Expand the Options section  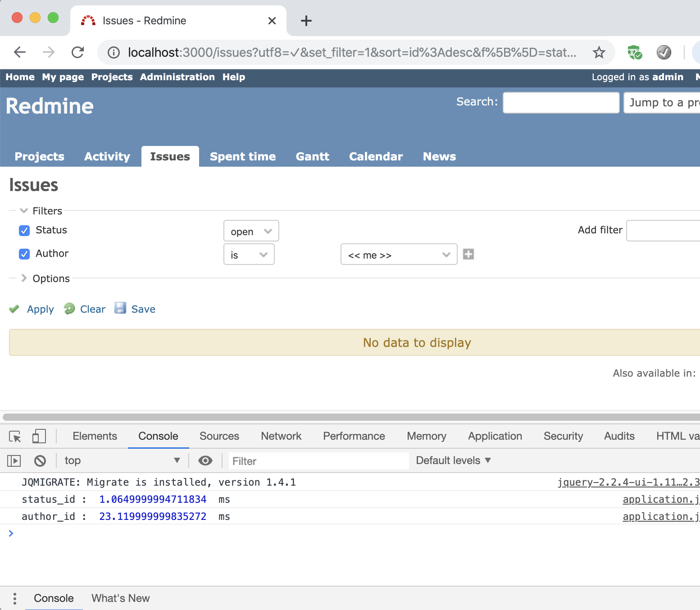tap(45, 278)
